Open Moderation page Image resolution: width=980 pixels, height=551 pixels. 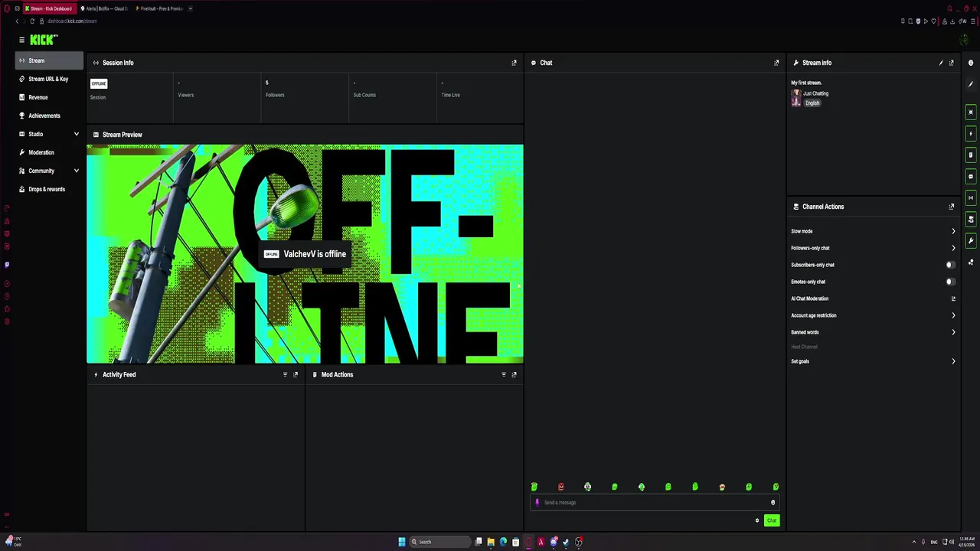(49, 152)
